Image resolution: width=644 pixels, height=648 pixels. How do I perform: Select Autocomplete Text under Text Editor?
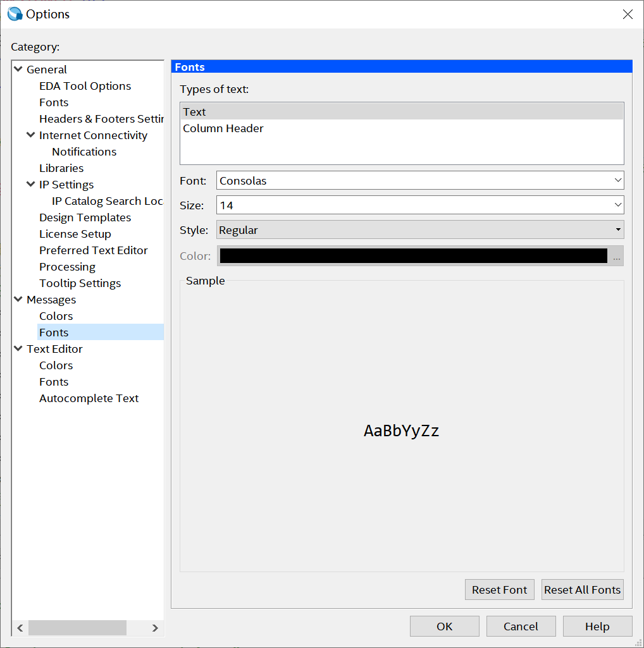(89, 398)
